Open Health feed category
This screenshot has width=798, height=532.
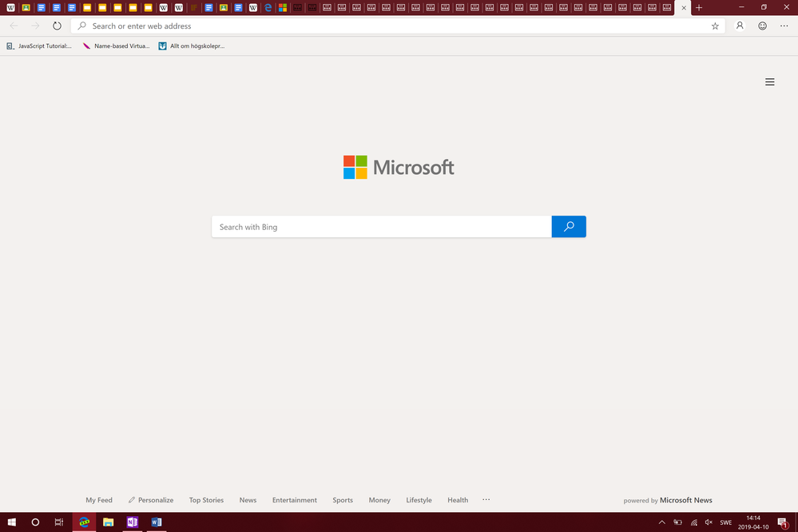point(458,500)
